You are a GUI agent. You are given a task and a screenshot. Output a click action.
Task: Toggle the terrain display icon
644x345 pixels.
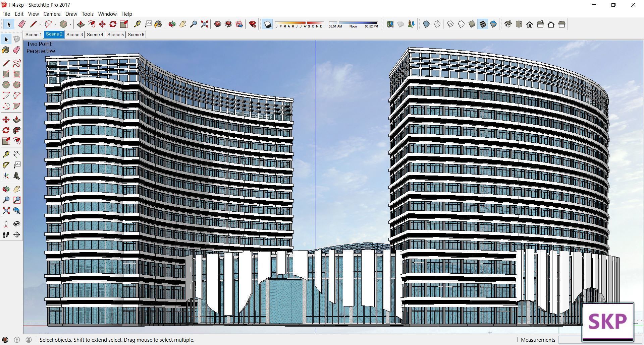tap(400, 24)
